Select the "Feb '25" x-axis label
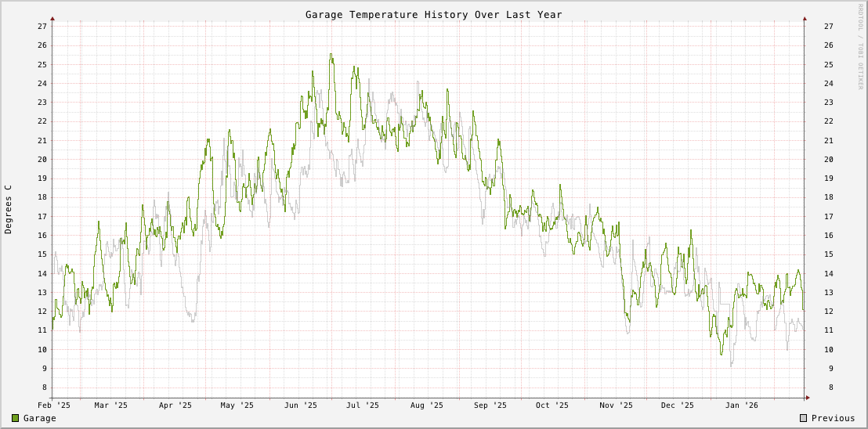 (54, 406)
